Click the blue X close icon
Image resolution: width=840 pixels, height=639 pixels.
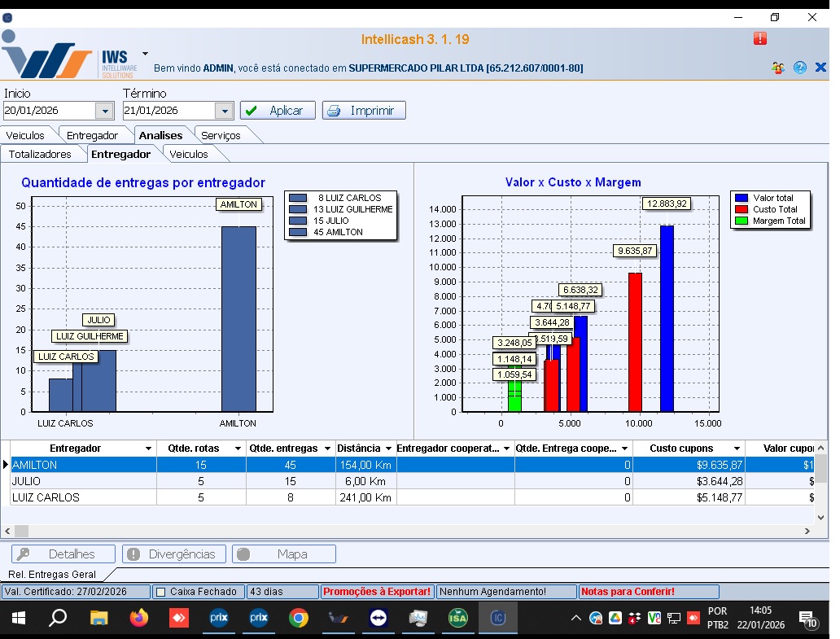tap(820, 68)
